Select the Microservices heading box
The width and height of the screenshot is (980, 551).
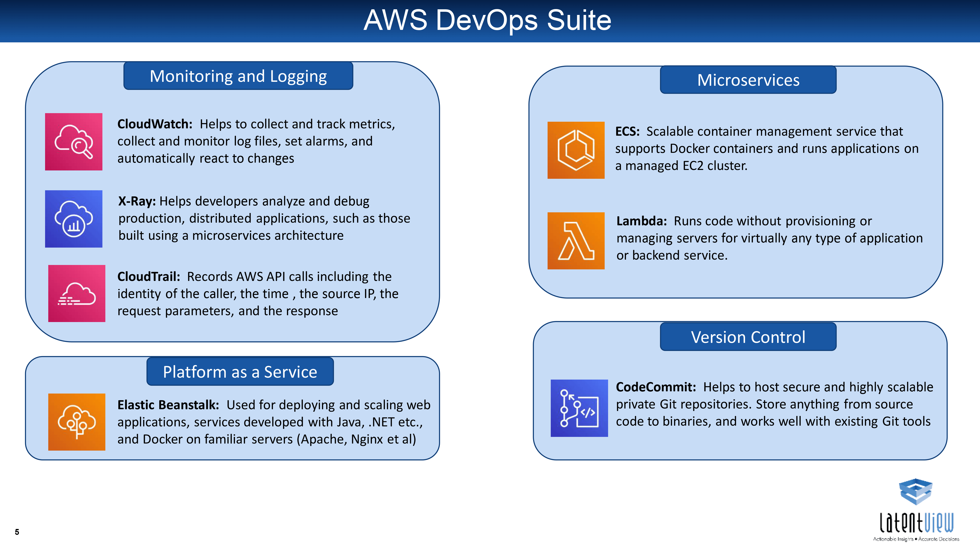pos(748,80)
